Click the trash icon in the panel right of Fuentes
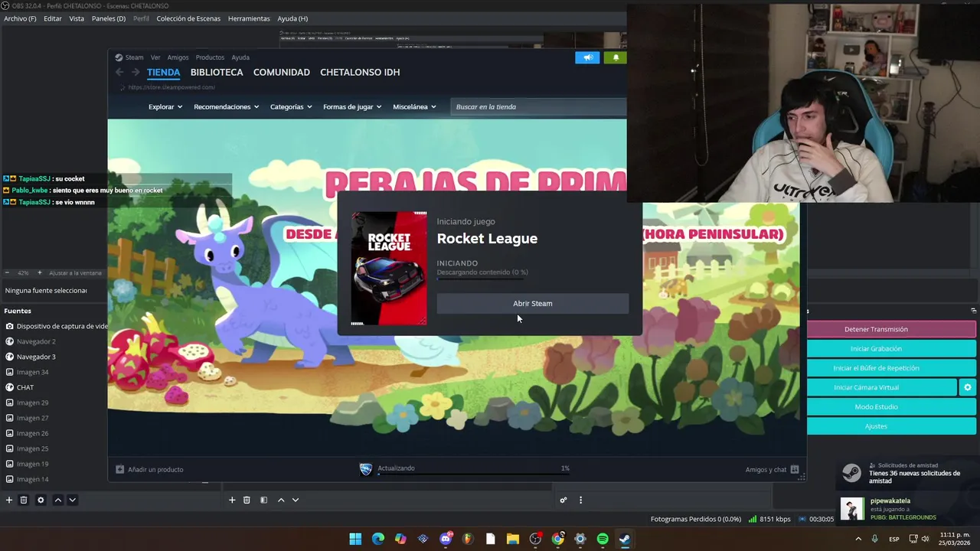The image size is (980, 551). point(247,500)
